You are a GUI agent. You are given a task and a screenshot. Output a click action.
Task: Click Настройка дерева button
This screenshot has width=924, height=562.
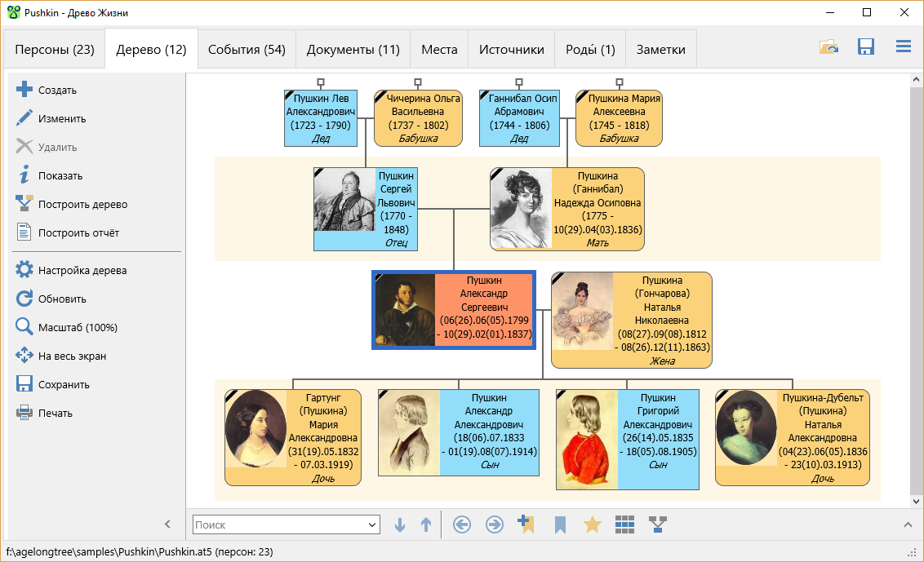click(x=82, y=270)
